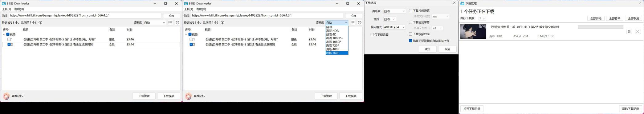The width and height of the screenshot is (644, 114).
Task: Click the download progress bar of 第2话
Action: (x=601, y=27)
